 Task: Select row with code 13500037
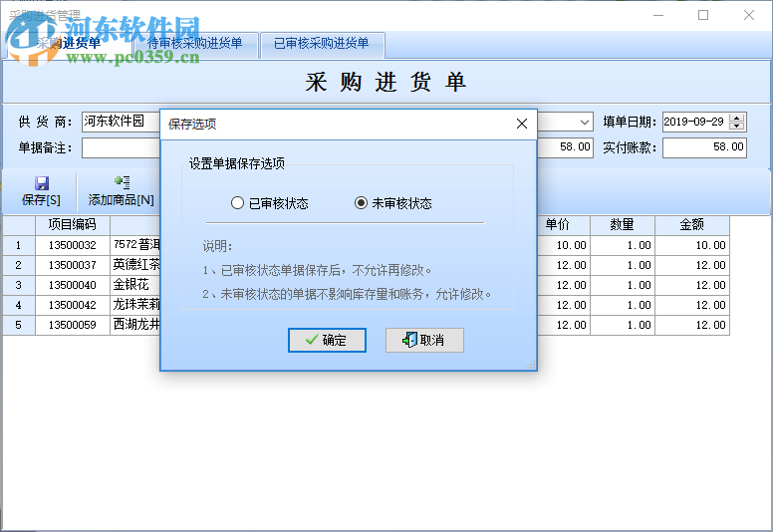click(73, 265)
